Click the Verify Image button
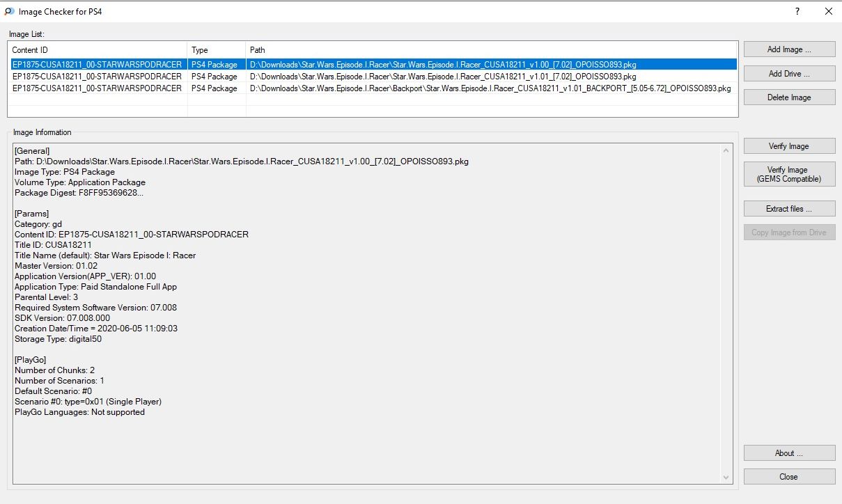The width and height of the screenshot is (842, 504). [789, 146]
